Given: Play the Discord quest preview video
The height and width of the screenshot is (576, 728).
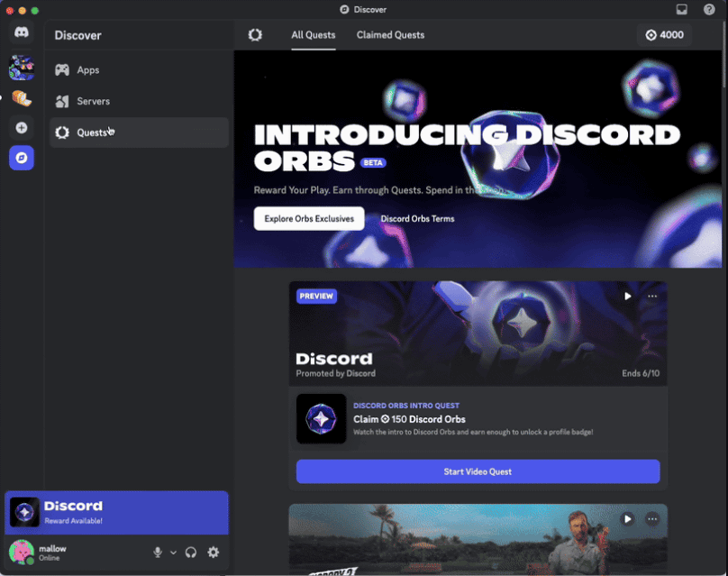Looking at the screenshot, I should tap(628, 296).
